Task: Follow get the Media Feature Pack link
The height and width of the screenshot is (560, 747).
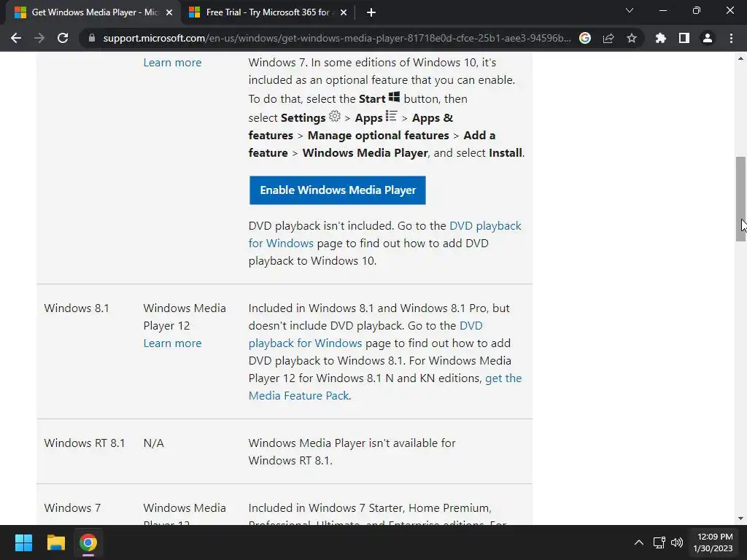Action: tap(385, 386)
